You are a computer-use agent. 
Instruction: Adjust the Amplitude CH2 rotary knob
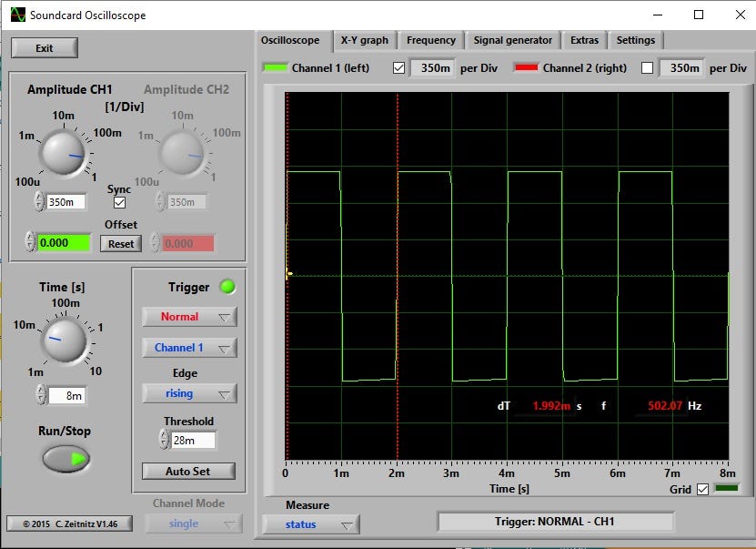(182, 155)
